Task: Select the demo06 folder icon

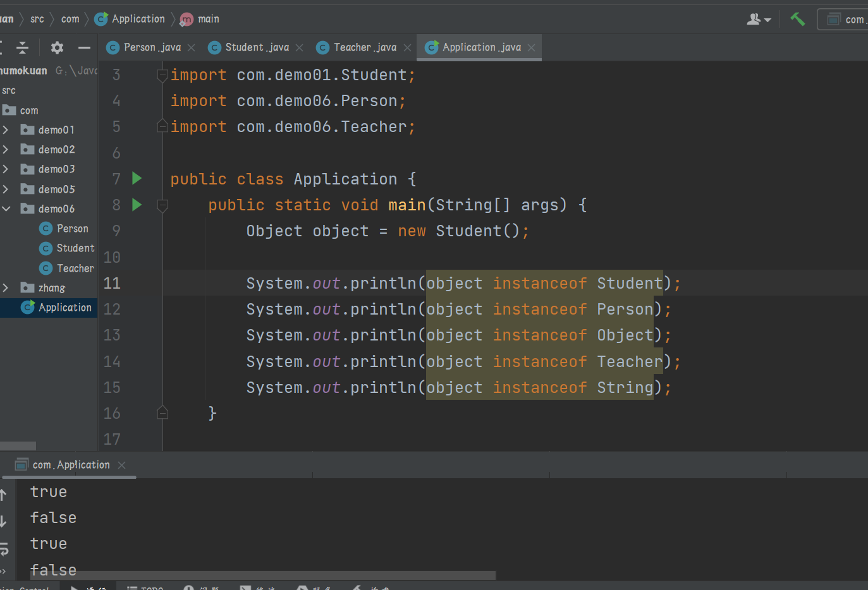Action: 27,209
